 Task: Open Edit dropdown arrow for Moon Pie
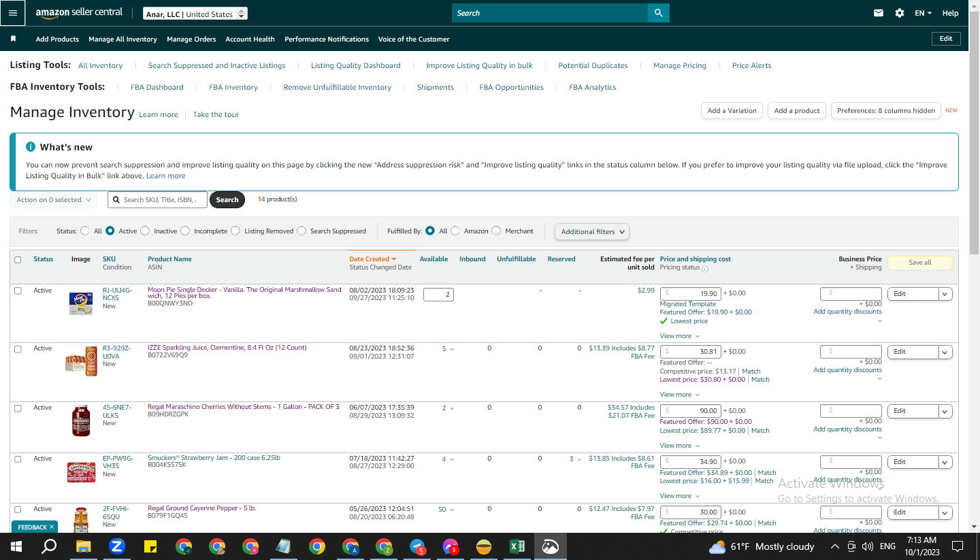pos(945,294)
